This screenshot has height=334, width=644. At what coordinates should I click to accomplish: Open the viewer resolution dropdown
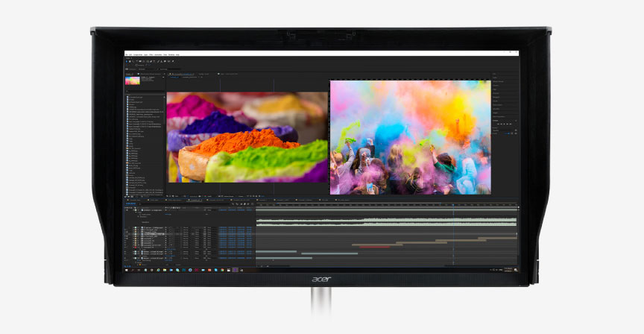209,196
